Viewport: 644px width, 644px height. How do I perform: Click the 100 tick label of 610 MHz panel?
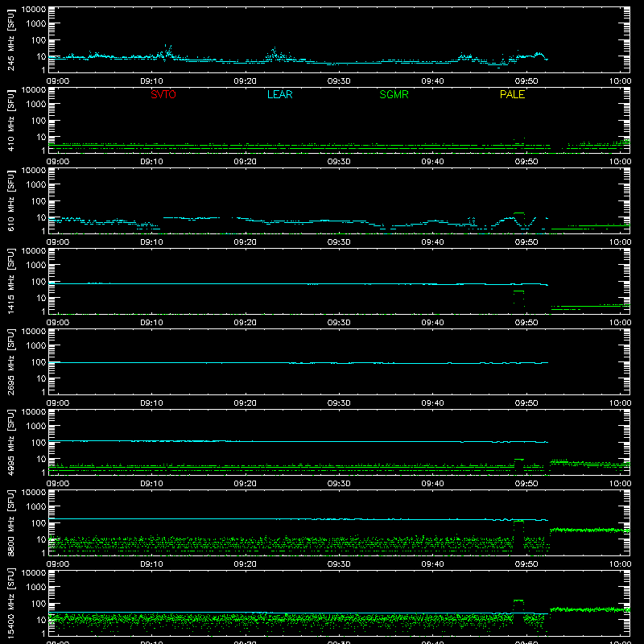[x=39, y=201]
